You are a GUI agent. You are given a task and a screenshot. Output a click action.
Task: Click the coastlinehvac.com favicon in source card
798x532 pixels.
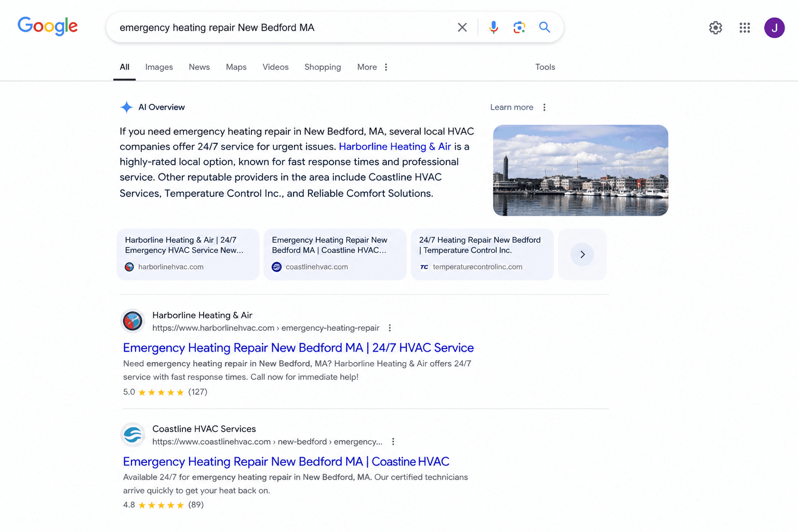tap(276, 267)
